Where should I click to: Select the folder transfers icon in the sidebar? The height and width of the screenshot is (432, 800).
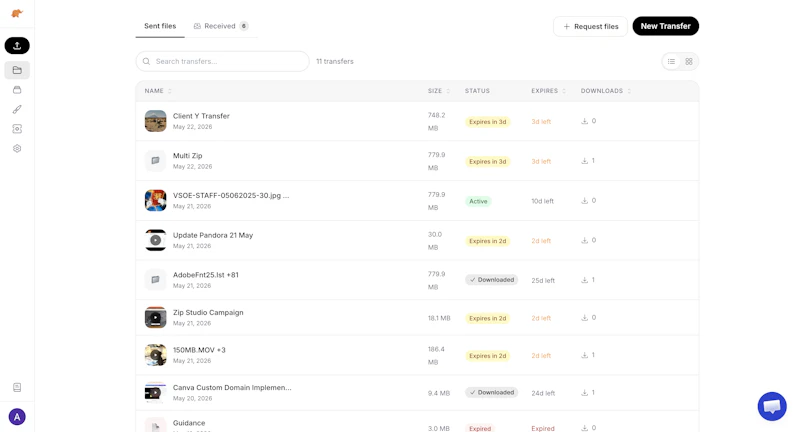click(x=17, y=70)
